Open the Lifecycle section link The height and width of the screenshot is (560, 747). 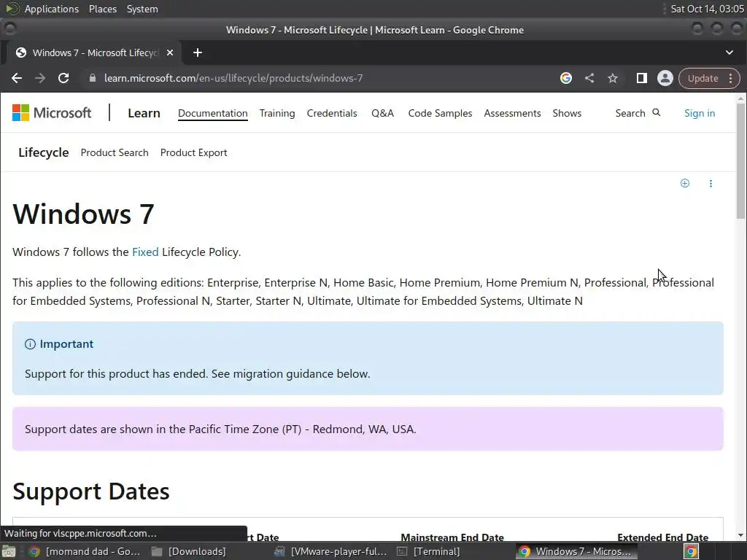click(43, 152)
